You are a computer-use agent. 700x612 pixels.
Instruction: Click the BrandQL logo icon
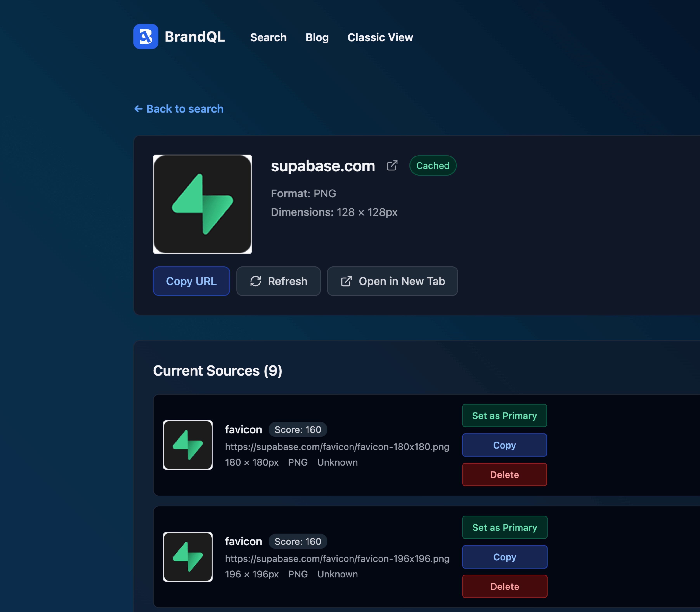[146, 37]
